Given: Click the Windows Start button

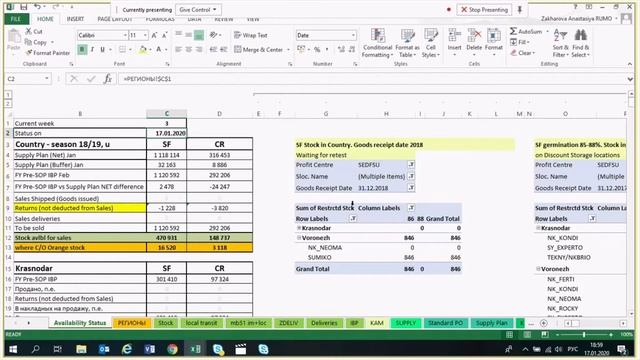Looking at the screenshot, I should click(13, 349).
